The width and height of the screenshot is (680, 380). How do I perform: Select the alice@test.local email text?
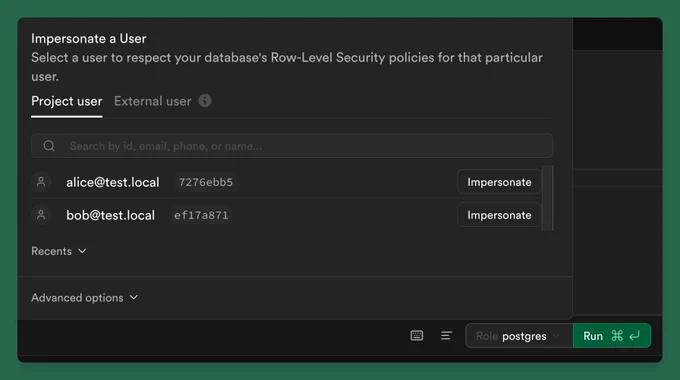113,182
